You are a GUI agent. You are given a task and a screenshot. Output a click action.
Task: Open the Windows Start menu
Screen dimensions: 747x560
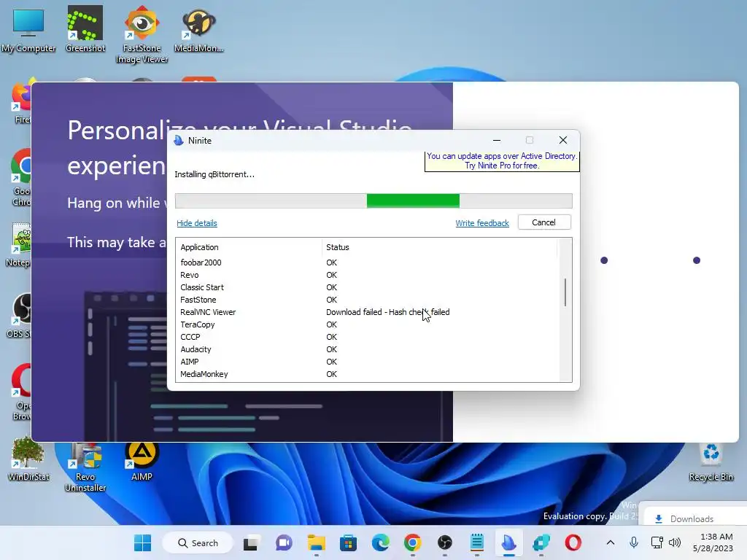(x=142, y=542)
